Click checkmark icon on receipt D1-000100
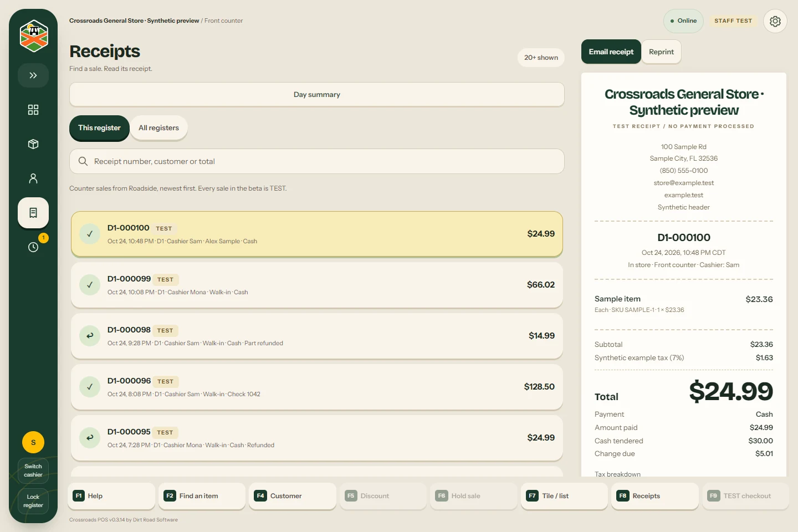798x532 pixels. point(90,234)
